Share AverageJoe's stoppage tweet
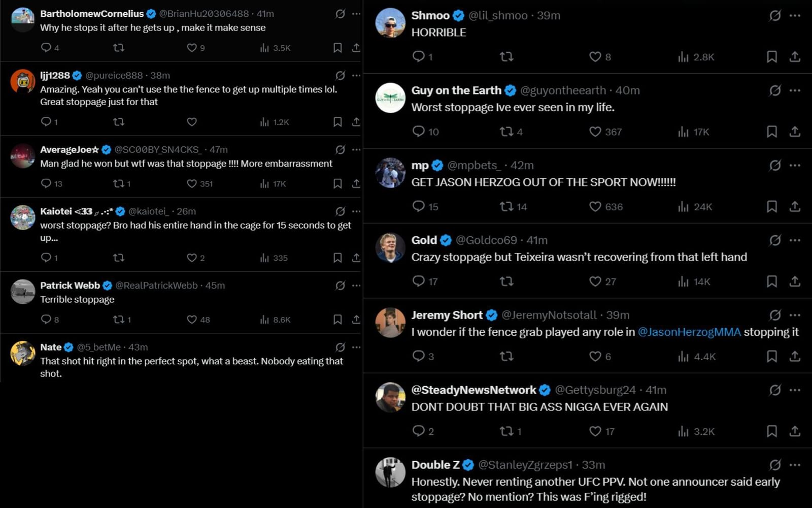Screen dimensions: 812x508 (356, 183)
